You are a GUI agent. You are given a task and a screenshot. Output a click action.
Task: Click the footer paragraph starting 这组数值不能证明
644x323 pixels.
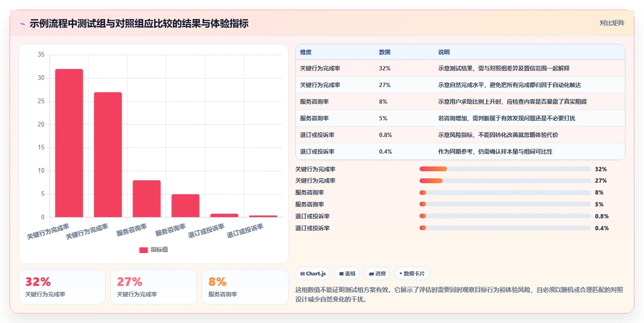tap(459, 294)
